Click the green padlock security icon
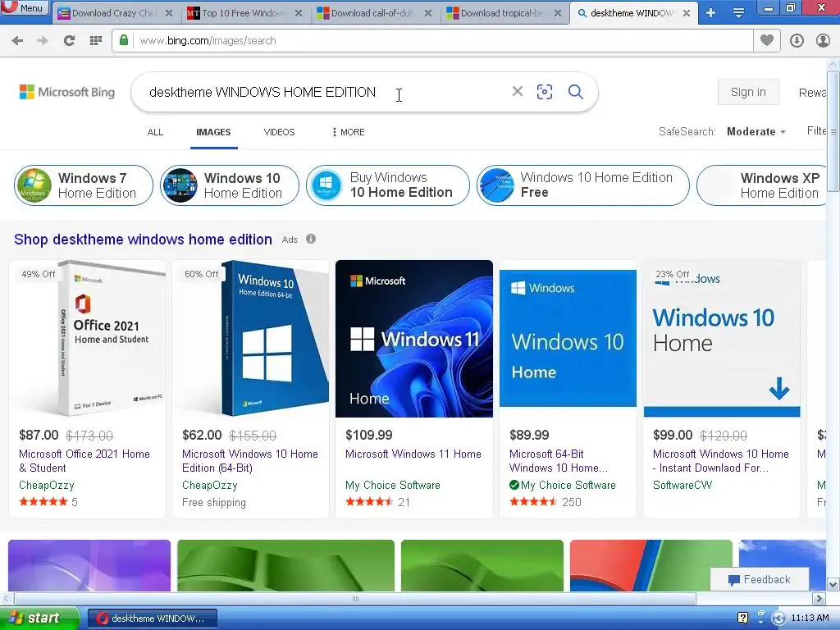Viewport: 840px width, 630px height. pyautogui.click(x=124, y=40)
